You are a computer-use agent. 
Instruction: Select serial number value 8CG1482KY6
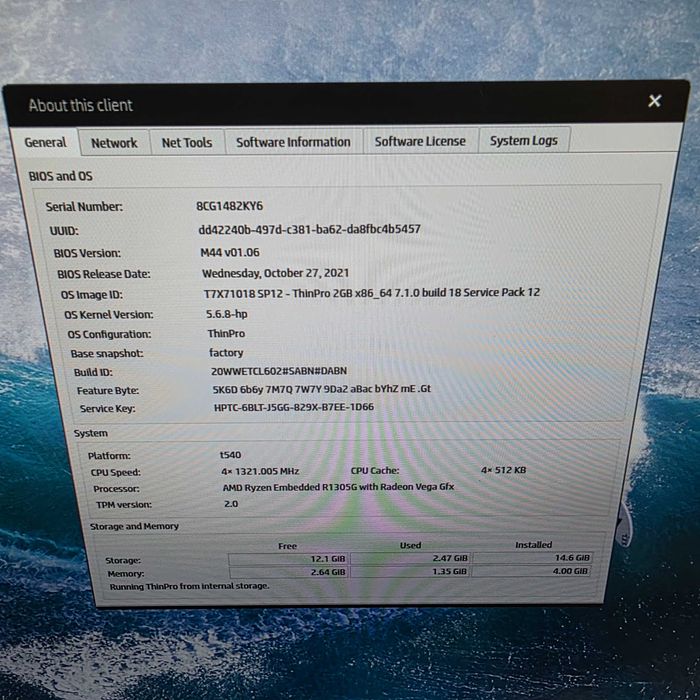tap(229, 206)
